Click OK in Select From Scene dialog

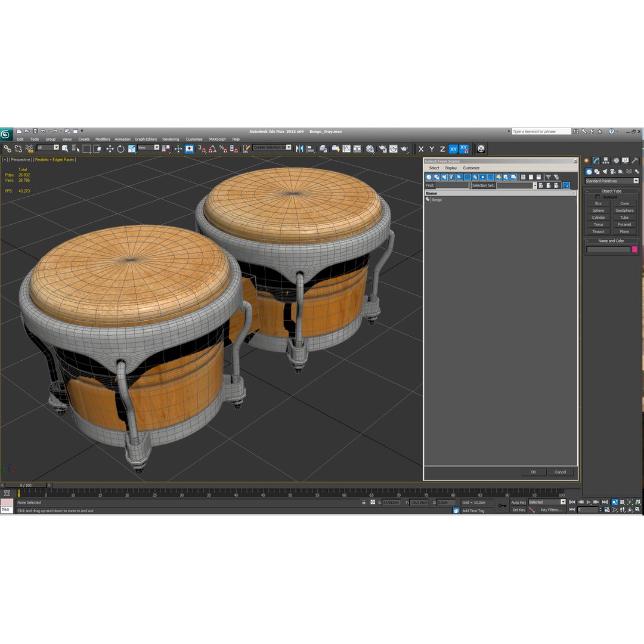pos(534,472)
